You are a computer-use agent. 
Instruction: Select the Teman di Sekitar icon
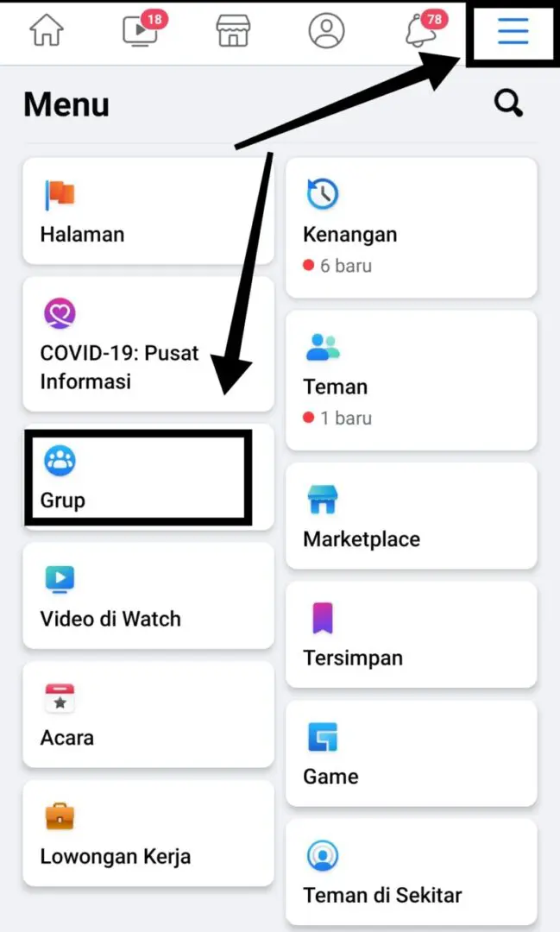pos(323,855)
